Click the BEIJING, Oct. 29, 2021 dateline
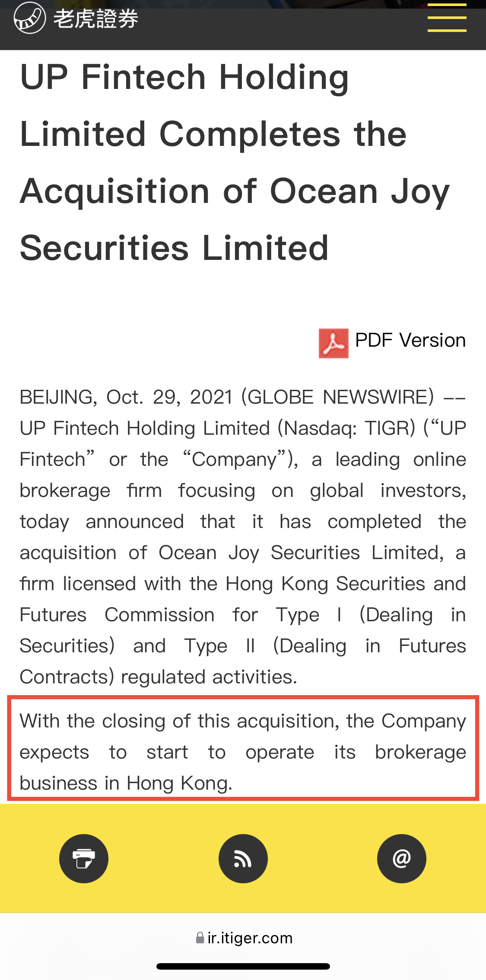The width and height of the screenshot is (486, 980). 126,397
